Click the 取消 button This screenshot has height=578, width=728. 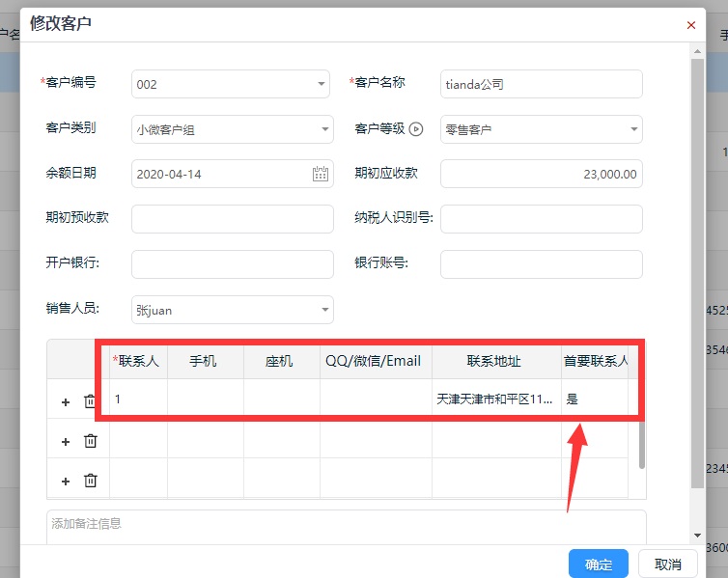point(668,564)
